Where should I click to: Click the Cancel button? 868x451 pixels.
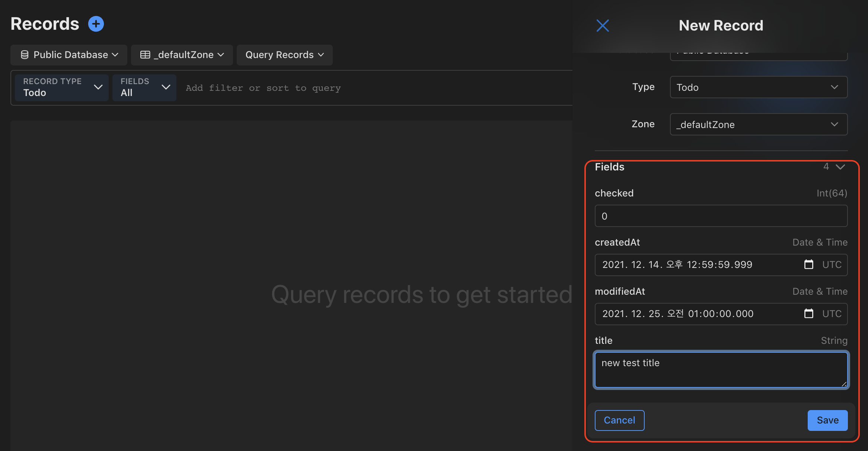coord(619,420)
